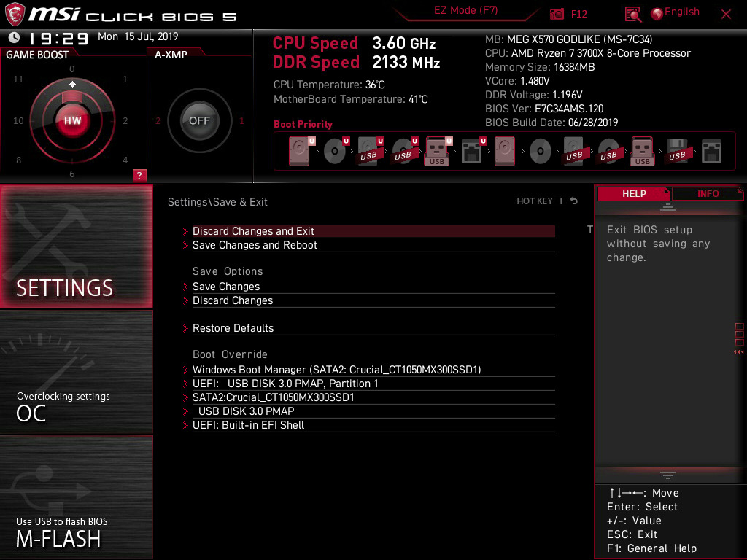Select the UEFI USB key boot icon
The height and width of the screenshot is (560, 747).
pos(438,151)
